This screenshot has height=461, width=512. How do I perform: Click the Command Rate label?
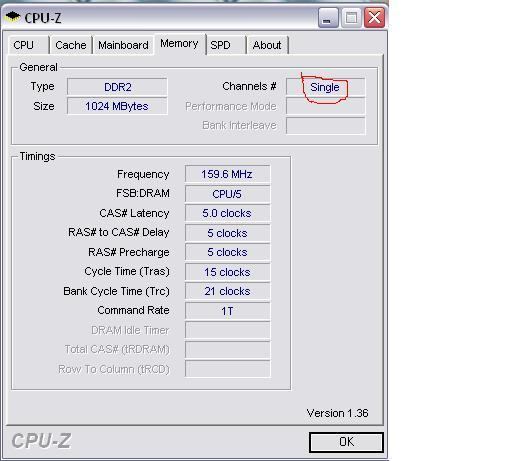pos(133,310)
